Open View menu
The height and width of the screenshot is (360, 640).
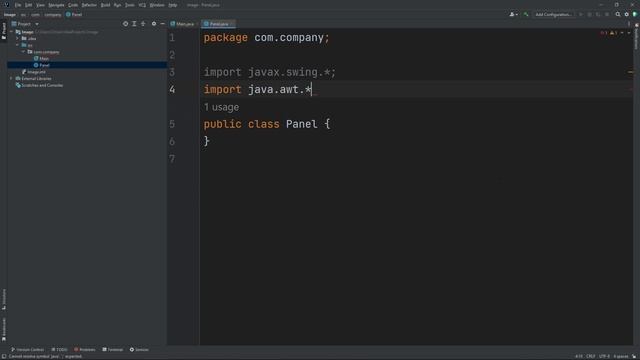(40, 5)
